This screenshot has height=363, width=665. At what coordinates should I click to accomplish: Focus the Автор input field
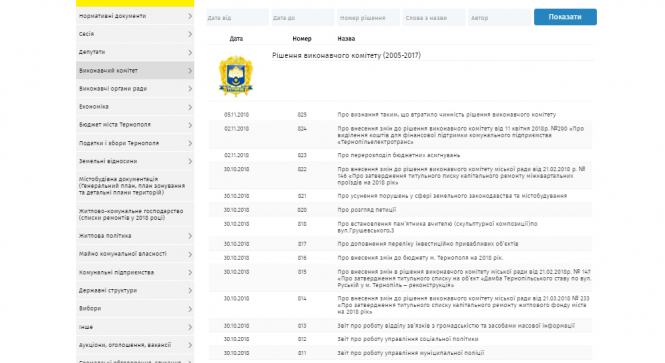500,18
